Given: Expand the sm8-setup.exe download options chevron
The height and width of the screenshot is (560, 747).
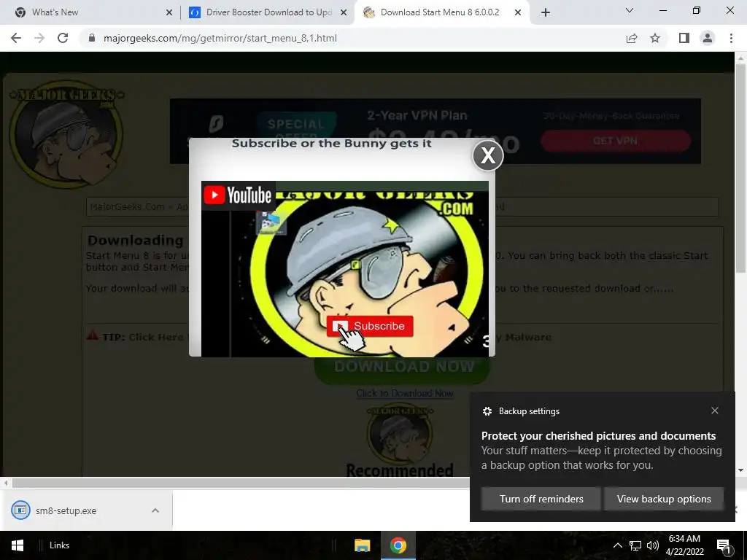Looking at the screenshot, I should click(155, 510).
